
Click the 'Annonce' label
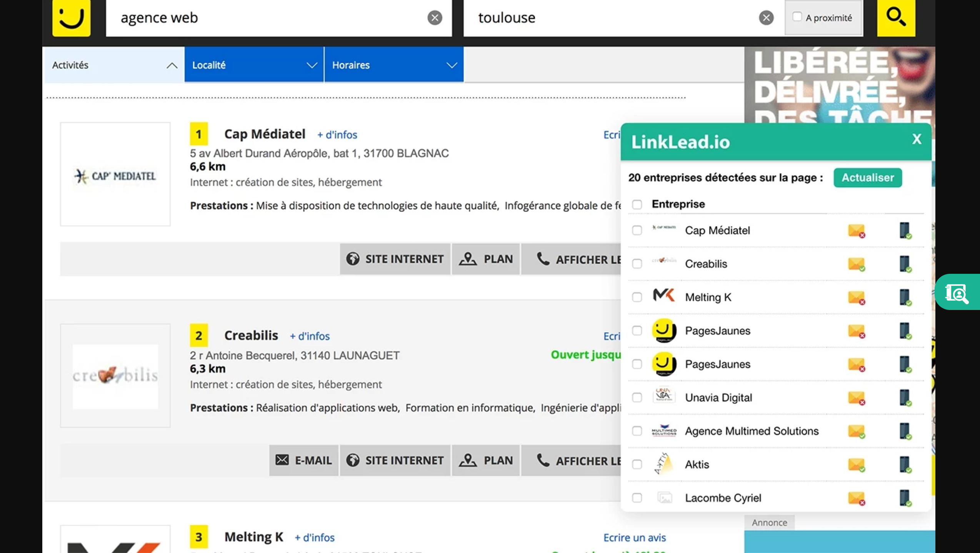point(769,523)
